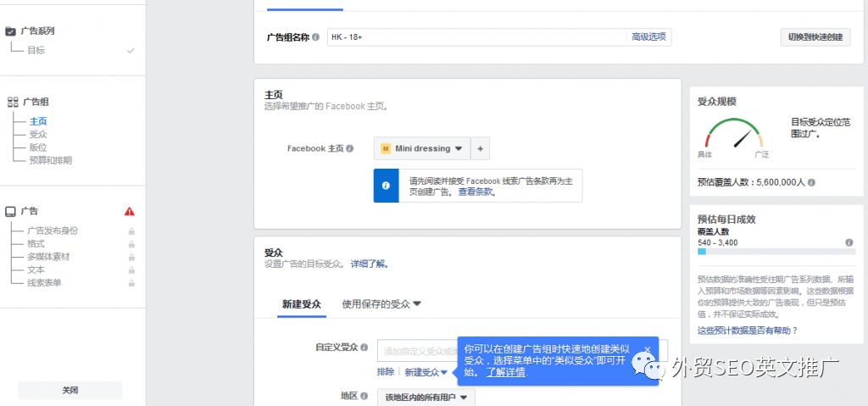
Task: Open the 高级选项 link
Action: coord(648,37)
